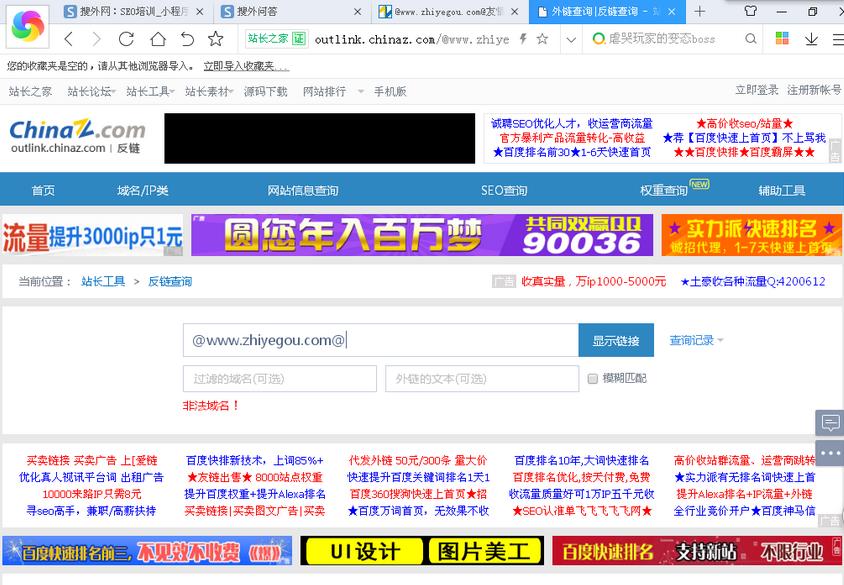This screenshot has width=844, height=585.
Task: Open a new tab with plus icon
Action: coord(699,11)
